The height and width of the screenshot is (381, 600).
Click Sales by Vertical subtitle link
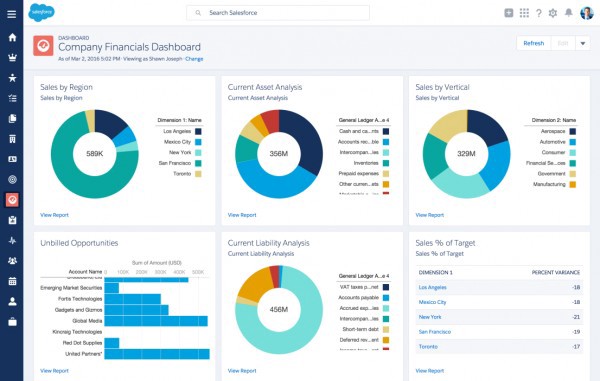[437, 98]
